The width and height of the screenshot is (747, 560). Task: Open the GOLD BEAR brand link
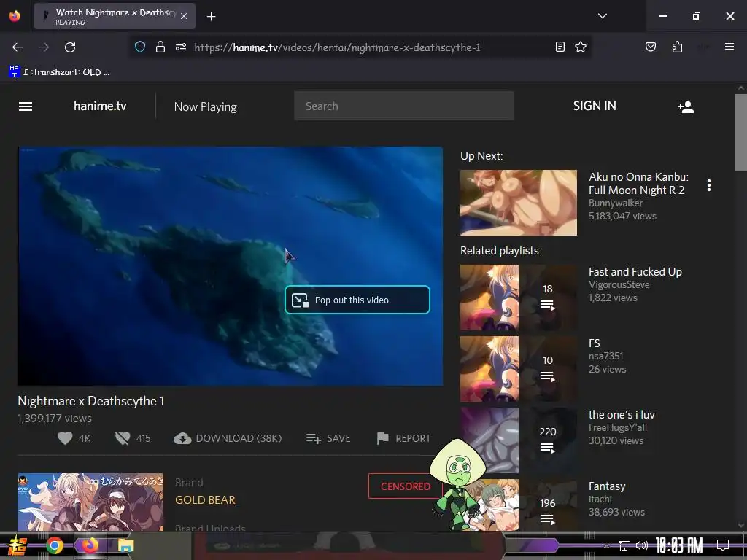click(x=205, y=500)
